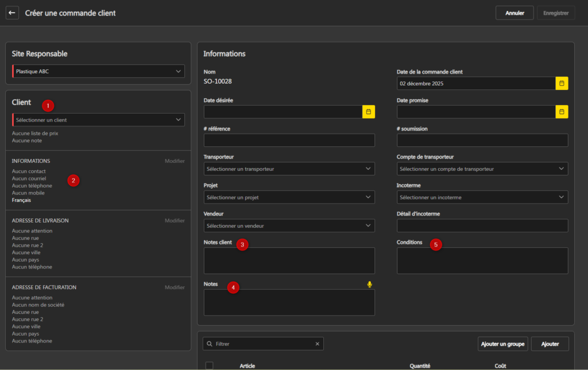The image size is (588, 370).
Task: Click Modifier for Adresse de livraison
Action: coord(175,221)
